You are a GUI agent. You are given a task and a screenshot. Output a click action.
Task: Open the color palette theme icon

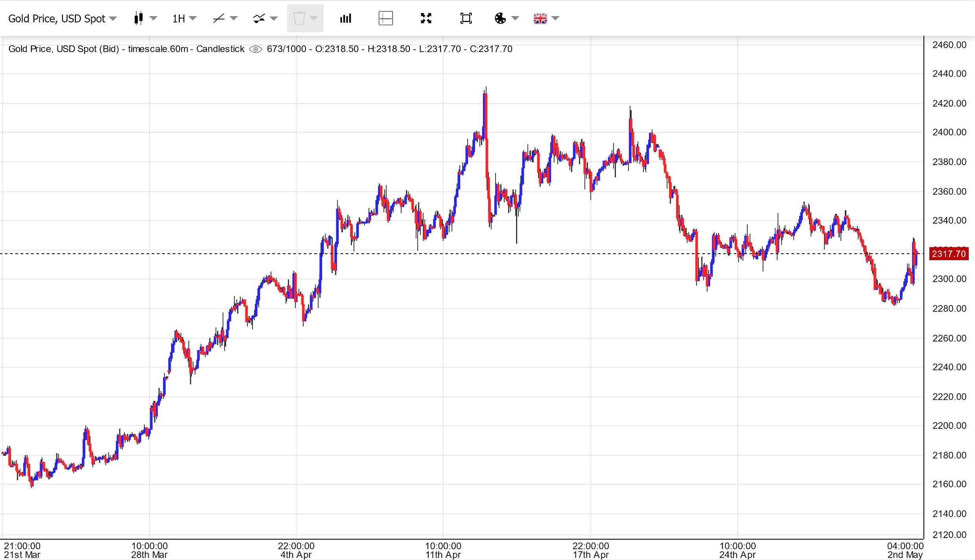[x=500, y=18]
